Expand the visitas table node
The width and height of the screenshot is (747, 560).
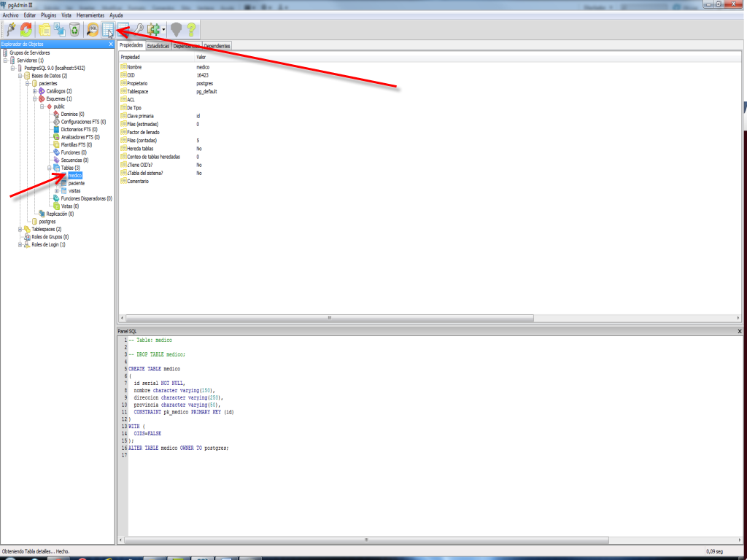click(57, 191)
